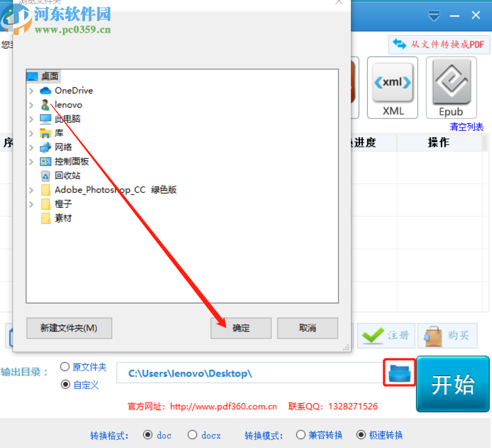Viewport: 492px width, 448px height.
Task: Expand the 橙子 folder node
Action: [31, 204]
